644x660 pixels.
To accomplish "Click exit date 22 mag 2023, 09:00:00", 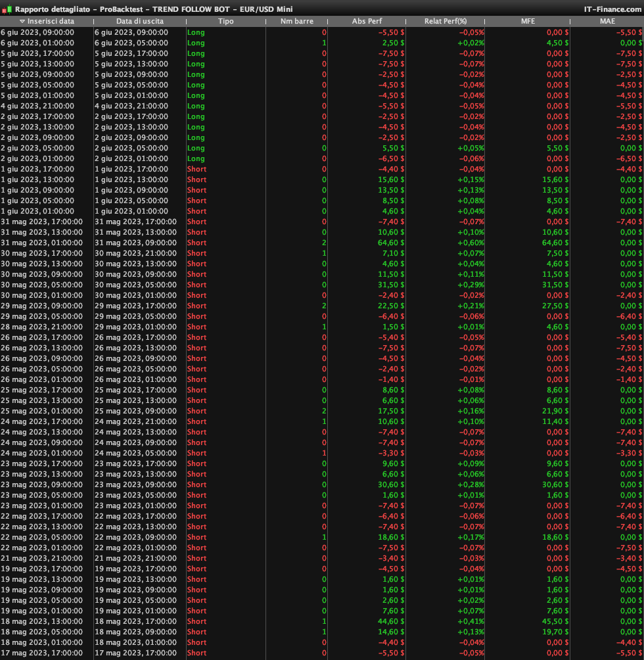I will 135,538.
